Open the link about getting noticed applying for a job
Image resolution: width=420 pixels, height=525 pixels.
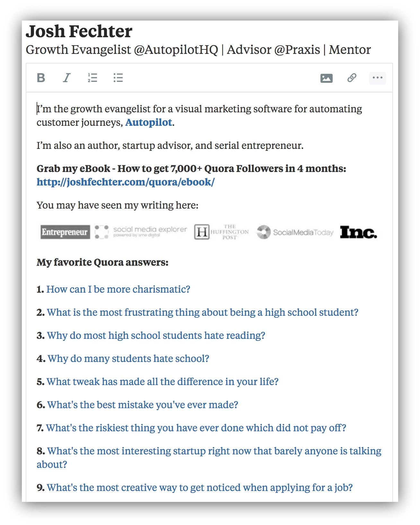point(200,487)
